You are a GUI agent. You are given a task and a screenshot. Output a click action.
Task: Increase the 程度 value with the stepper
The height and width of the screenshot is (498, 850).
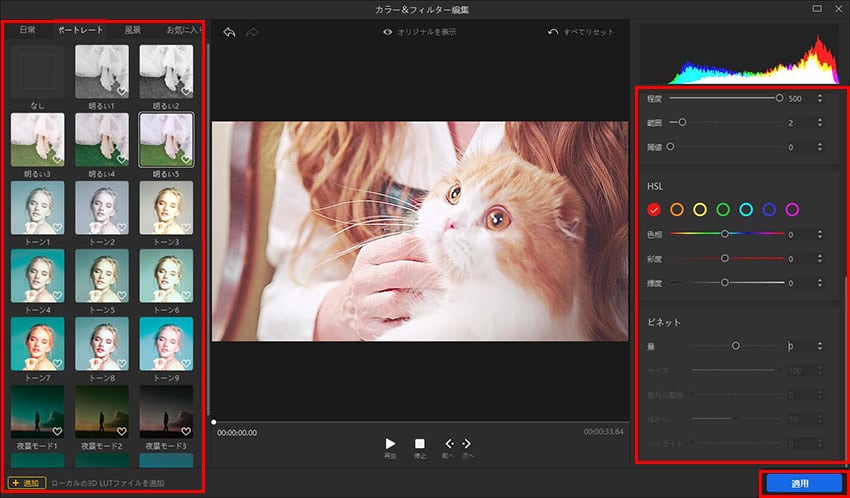(820, 95)
